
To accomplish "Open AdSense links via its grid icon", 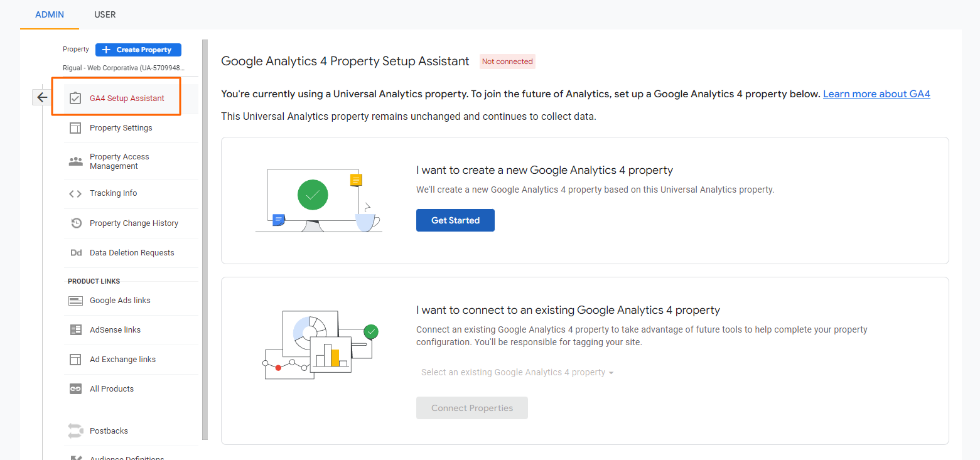I will click(75, 329).
